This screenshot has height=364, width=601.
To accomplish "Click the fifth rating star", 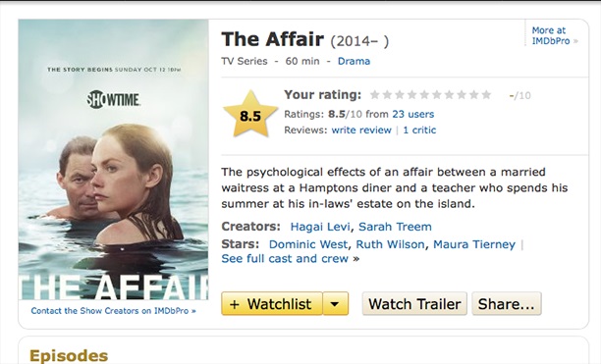I will 424,94.
